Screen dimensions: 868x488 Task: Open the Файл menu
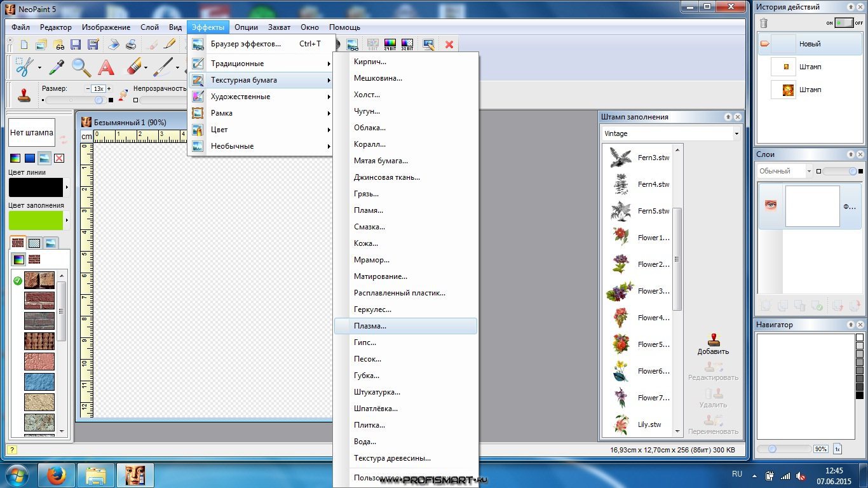pyautogui.click(x=20, y=27)
